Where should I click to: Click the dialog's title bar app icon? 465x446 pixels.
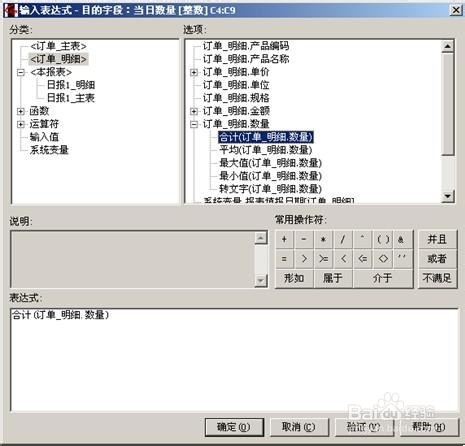pos(10,10)
